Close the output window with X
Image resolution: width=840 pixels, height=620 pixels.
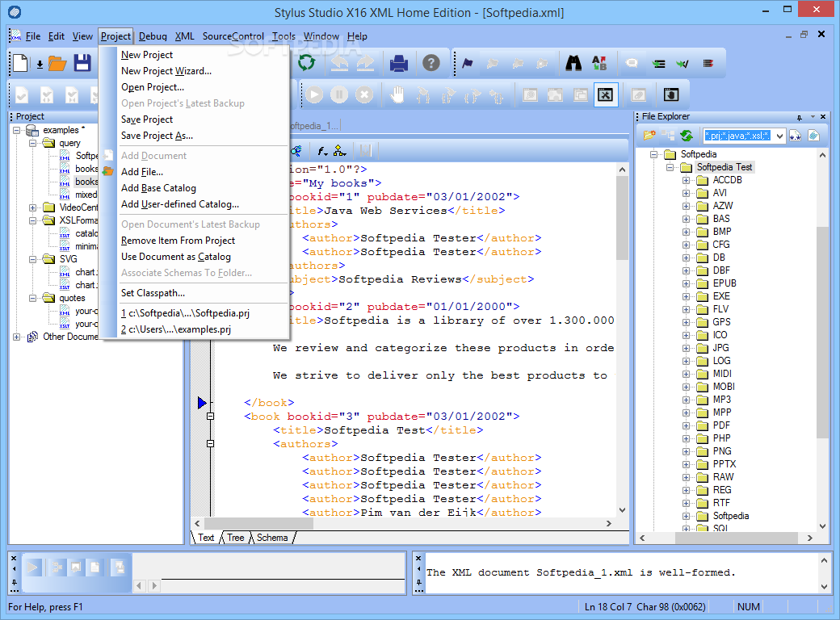[418, 558]
